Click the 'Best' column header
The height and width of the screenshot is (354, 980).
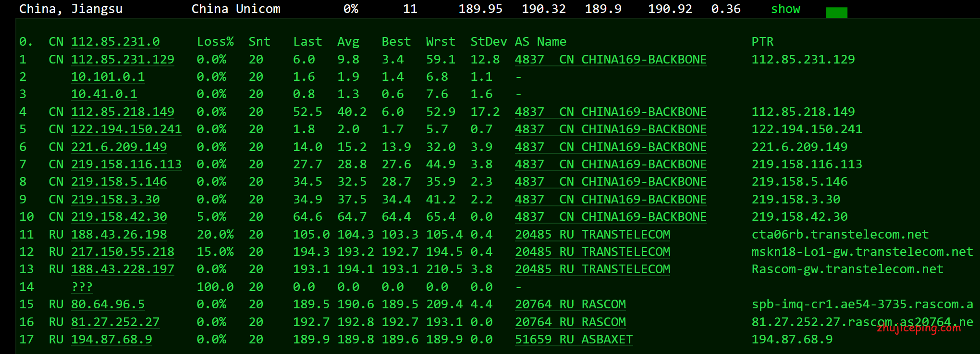[396, 42]
